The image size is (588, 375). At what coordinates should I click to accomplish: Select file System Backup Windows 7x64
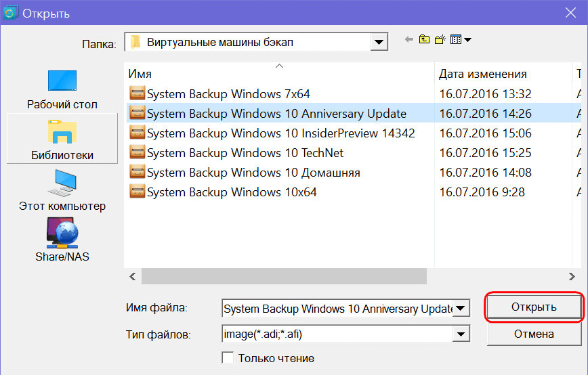tap(228, 93)
